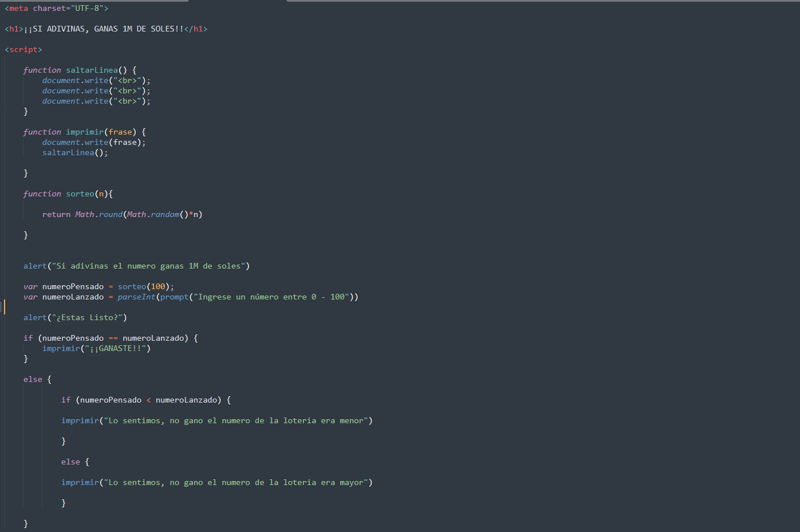Click the '<' operator in the nested if condition
Screen dimensions: 800x532
[148, 400]
